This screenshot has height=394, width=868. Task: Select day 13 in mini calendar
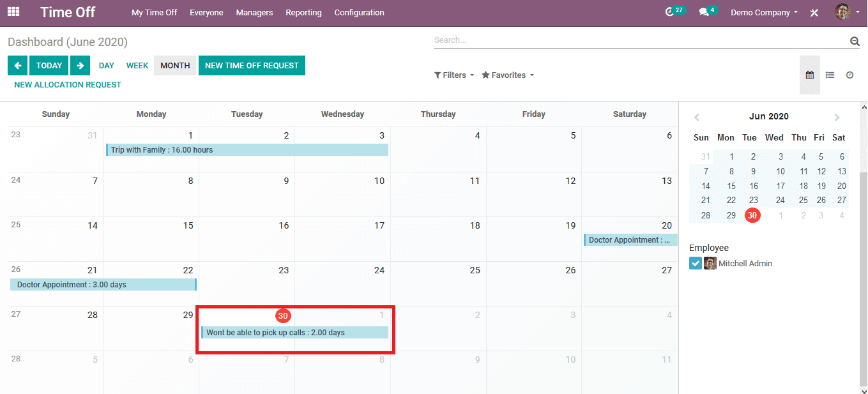842,171
